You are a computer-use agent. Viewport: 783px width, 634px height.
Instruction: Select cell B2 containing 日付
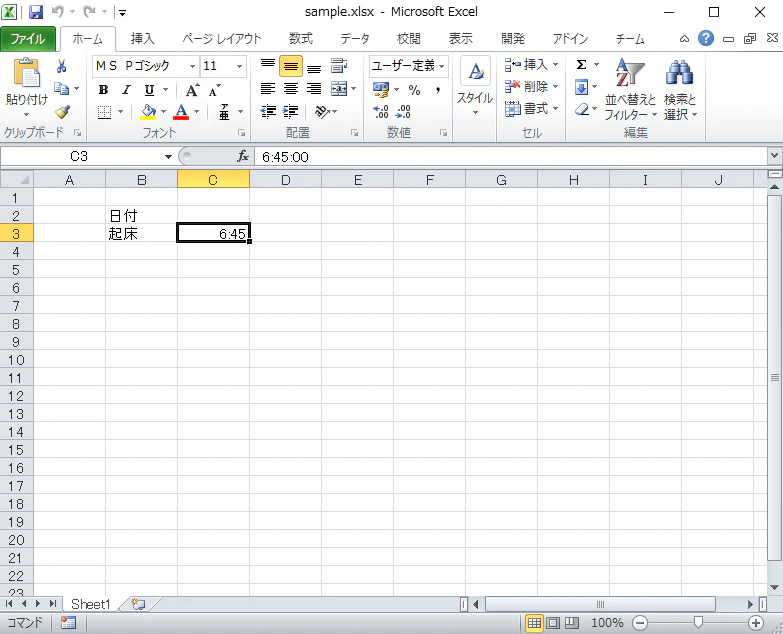pos(141,216)
